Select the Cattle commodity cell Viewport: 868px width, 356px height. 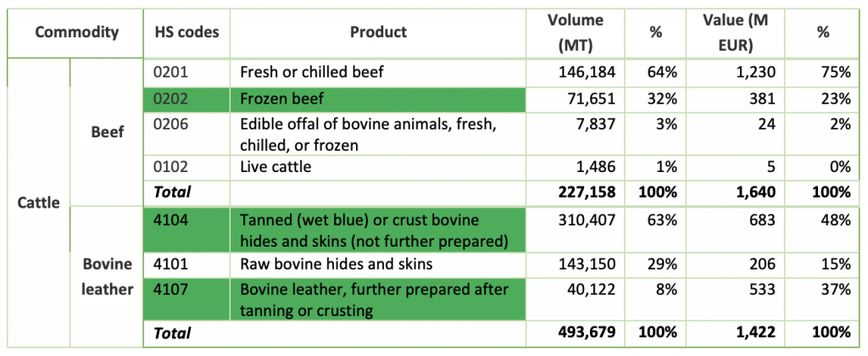pos(37,203)
